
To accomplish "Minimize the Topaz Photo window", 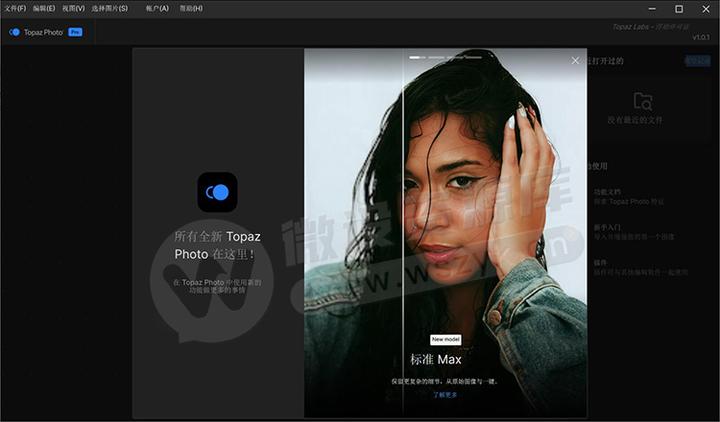I will tap(652, 9).
